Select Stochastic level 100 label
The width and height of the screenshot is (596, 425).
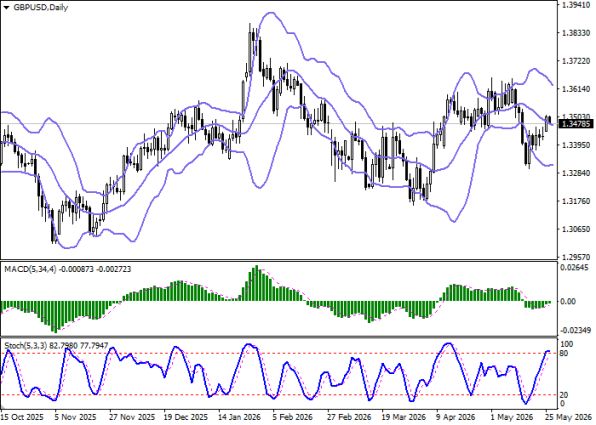(x=567, y=344)
